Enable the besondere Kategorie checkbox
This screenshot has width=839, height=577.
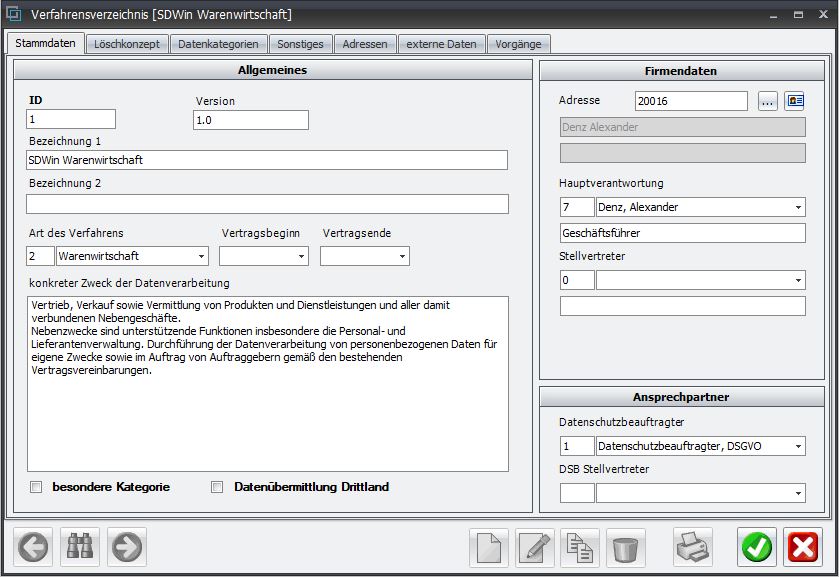pyautogui.click(x=36, y=487)
